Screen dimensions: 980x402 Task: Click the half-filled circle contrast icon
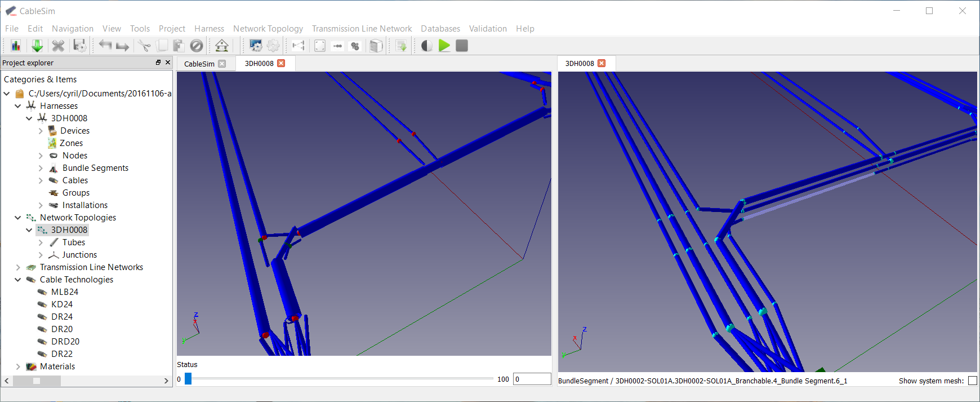[427, 46]
